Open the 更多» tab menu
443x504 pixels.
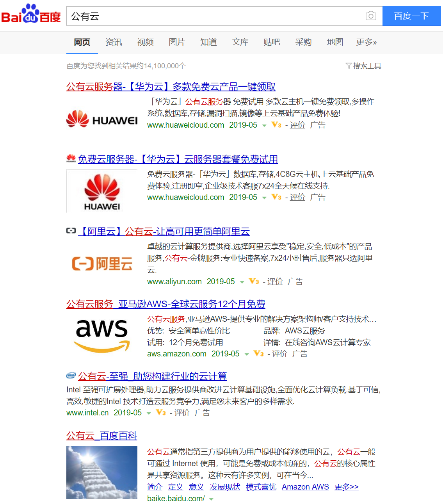366,42
